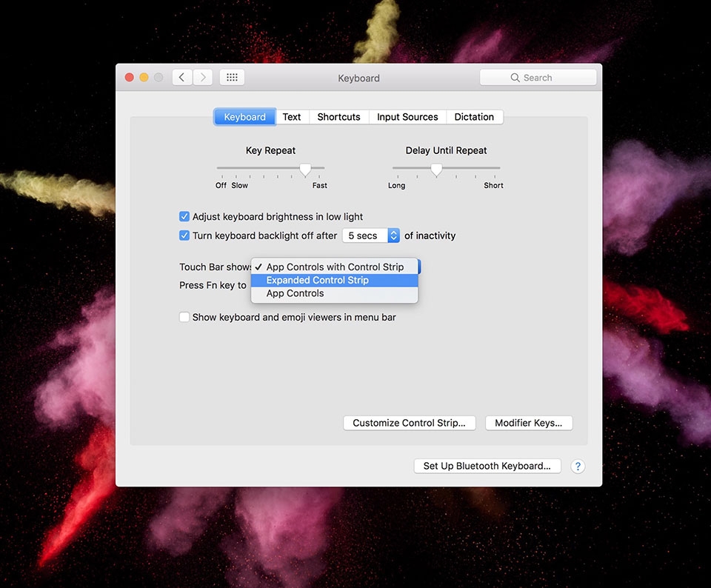711x588 pixels.
Task: Click the Delay Until Repeat slider thumb
Action: click(x=436, y=170)
